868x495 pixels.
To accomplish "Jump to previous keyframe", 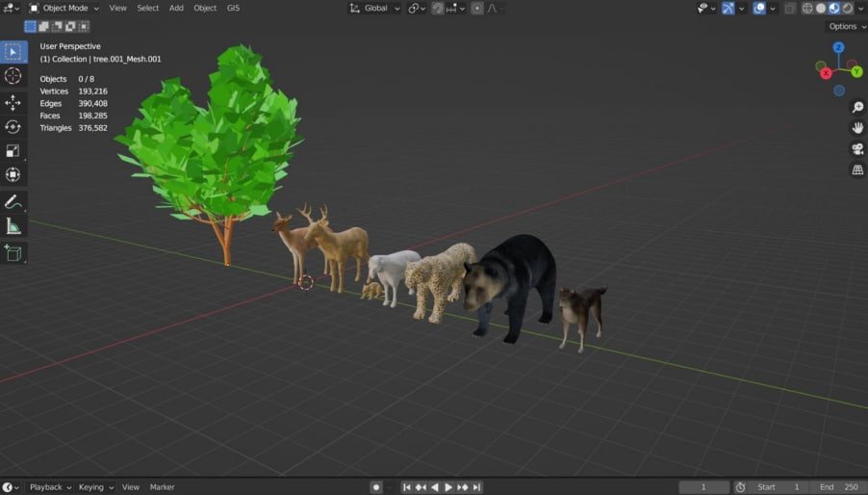I will [421, 487].
